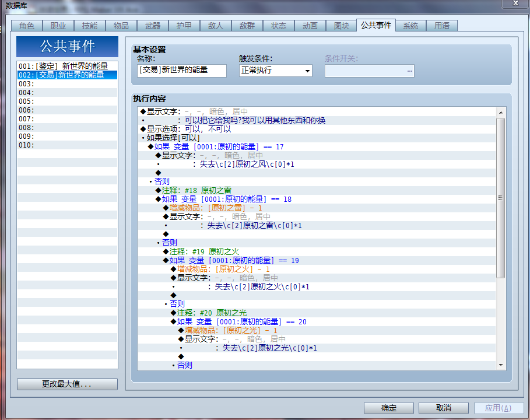530x420 pixels.
Task: Switch to the 敌人 tab
Action: pos(215,26)
